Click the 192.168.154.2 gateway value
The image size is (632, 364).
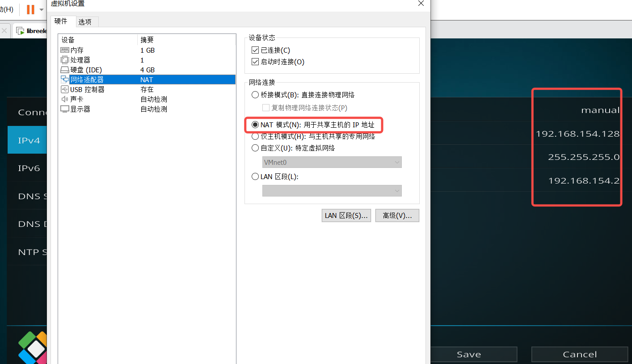coord(584,181)
